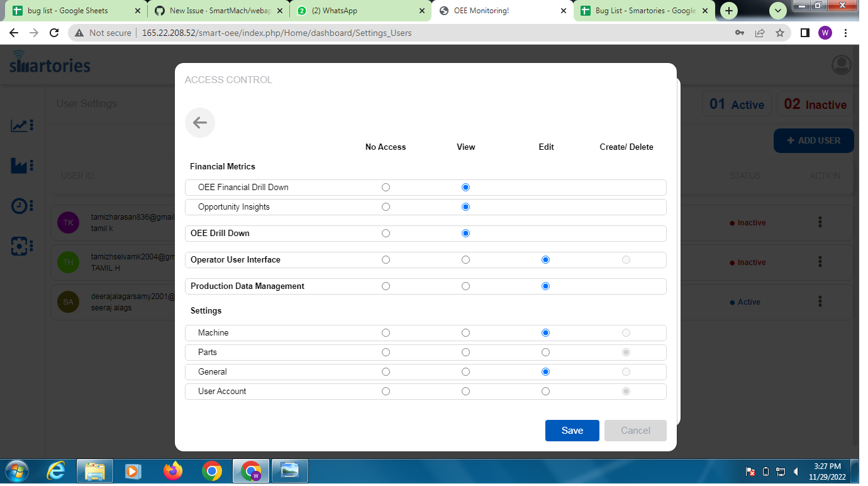Viewport: 868px width, 486px height.
Task: Click the clock history icon in the sidebar
Action: pyautogui.click(x=21, y=206)
